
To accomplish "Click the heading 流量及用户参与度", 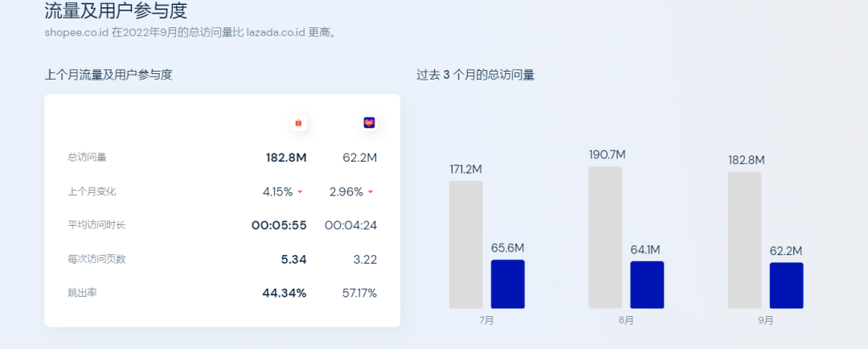I will [x=116, y=10].
